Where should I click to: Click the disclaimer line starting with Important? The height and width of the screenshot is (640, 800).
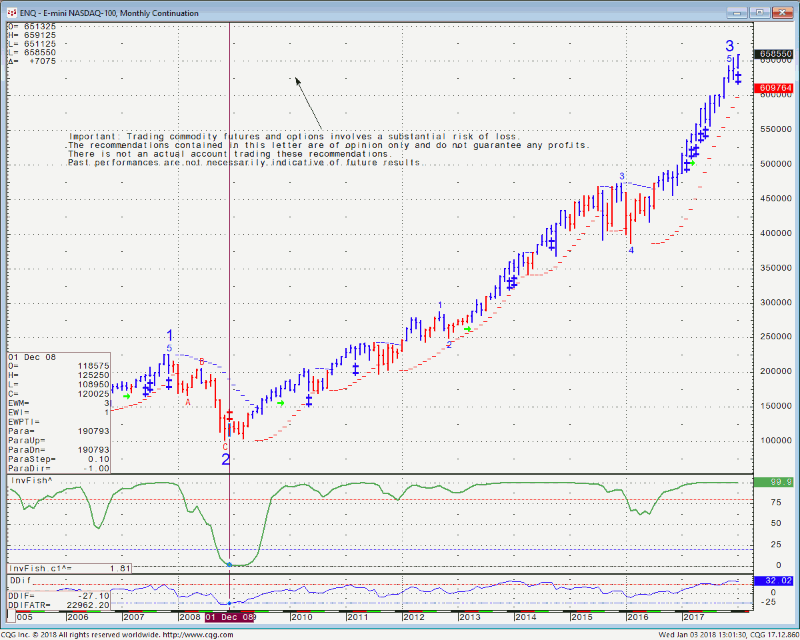click(295, 137)
